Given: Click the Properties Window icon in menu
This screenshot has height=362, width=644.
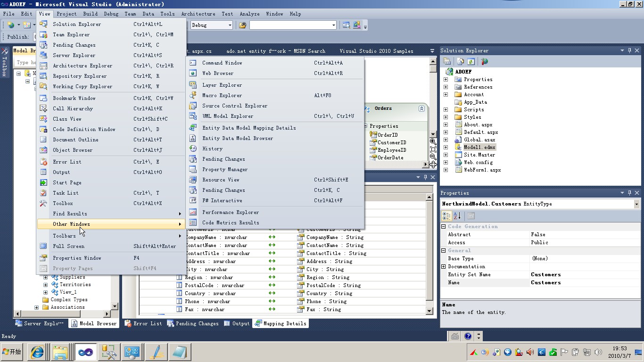Looking at the screenshot, I should pyautogui.click(x=43, y=258).
